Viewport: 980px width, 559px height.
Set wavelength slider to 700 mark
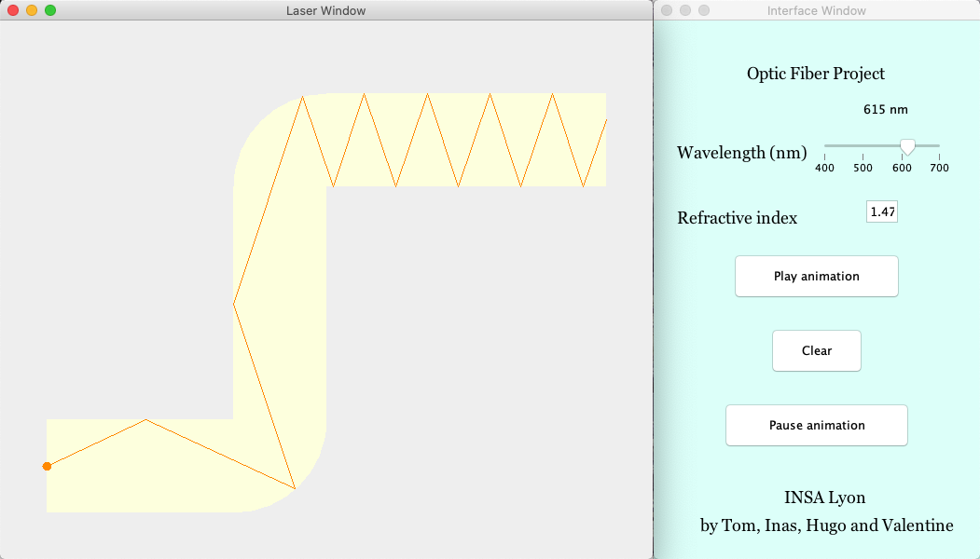(939, 146)
